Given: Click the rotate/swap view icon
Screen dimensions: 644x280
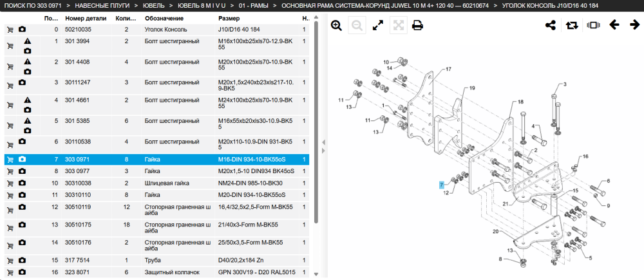Looking at the screenshot, I should pyautogui.click(x=571, y=25).
